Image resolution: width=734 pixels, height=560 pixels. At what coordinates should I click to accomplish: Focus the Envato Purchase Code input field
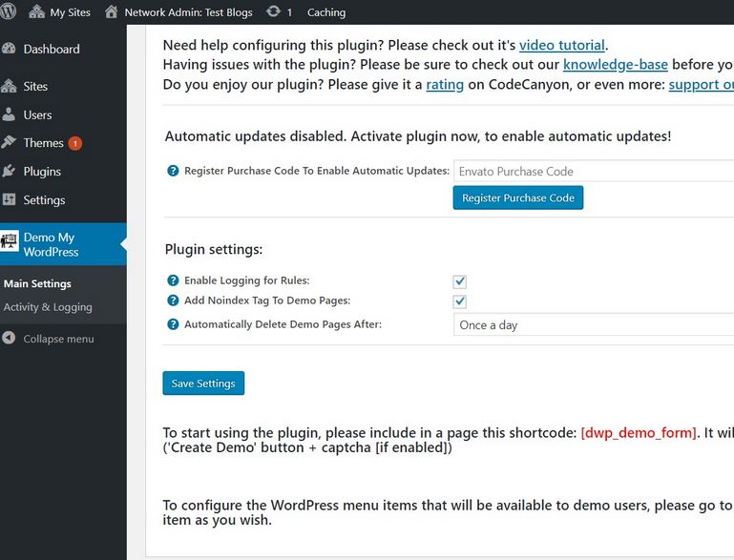pos(594,171)
